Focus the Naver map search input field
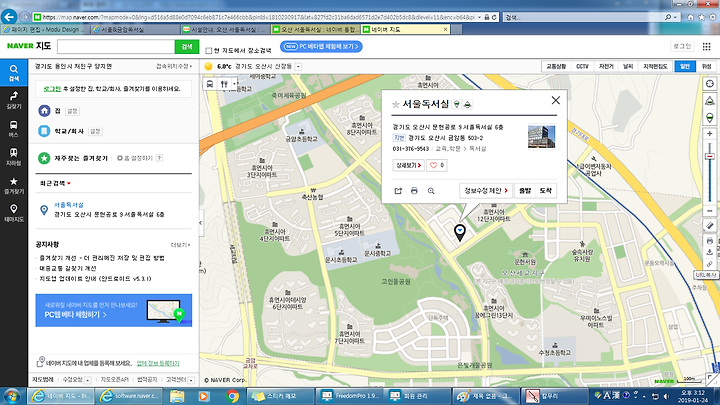This screenshot has height=405, width=720. (x=116, y=46)
